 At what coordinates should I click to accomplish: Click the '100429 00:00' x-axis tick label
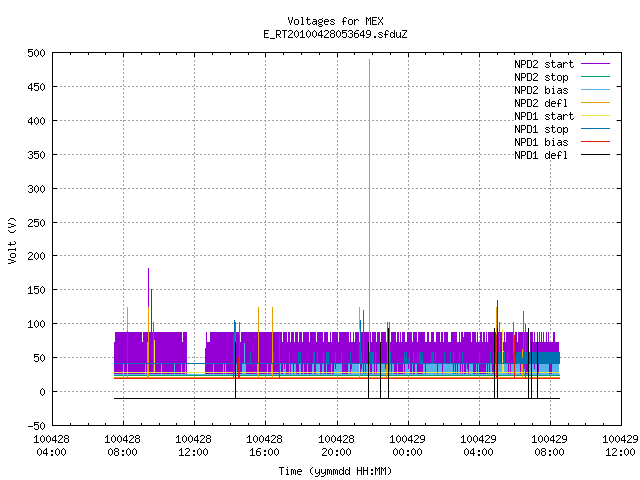407,446
